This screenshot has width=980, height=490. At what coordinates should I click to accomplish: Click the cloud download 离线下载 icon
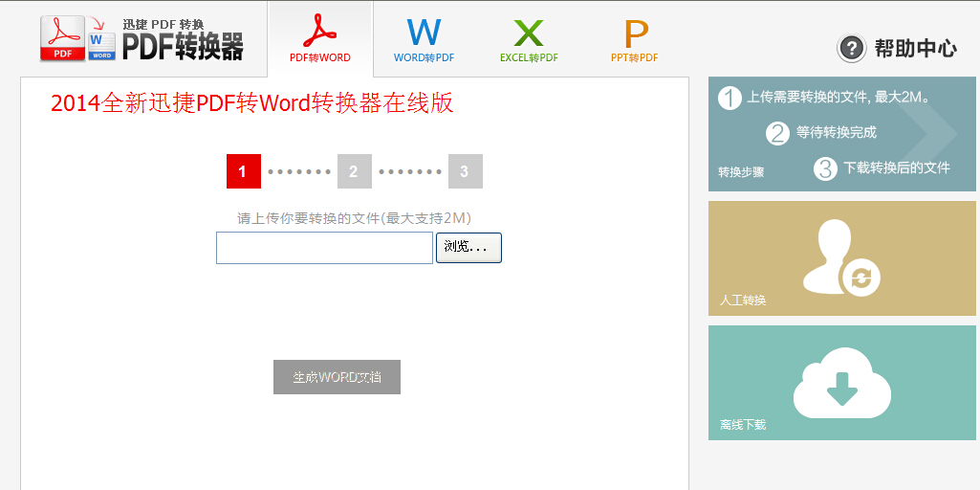pos(842,383)
